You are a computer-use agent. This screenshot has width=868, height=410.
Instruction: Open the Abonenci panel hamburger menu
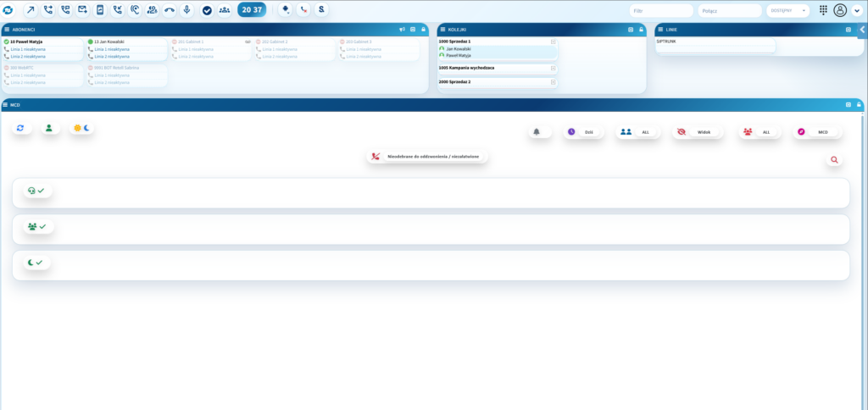tap(6, 29)
